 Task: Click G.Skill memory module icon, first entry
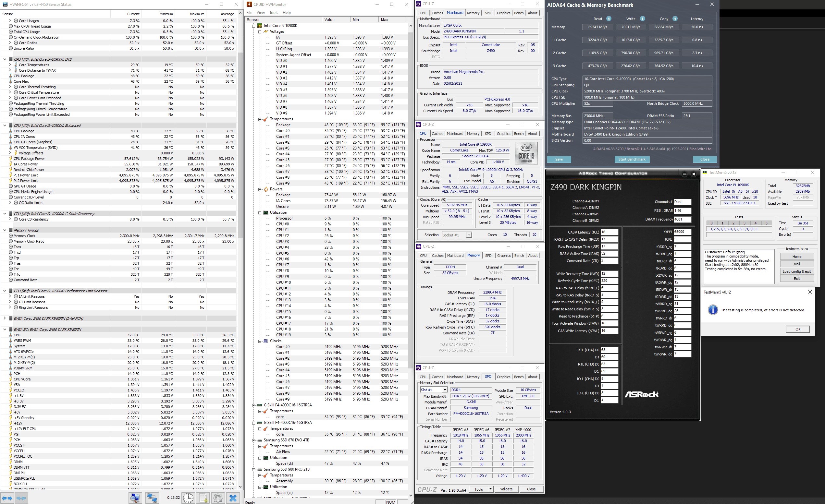tap(260, 405)
